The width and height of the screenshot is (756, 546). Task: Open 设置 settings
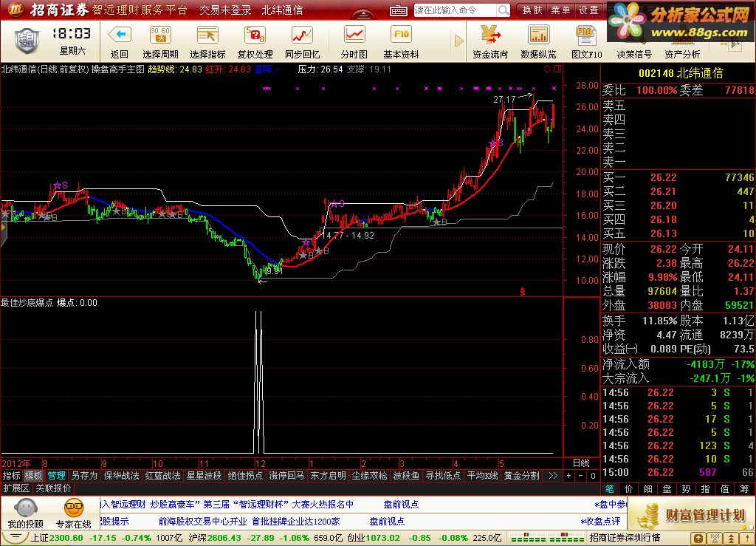[x=588, y=10]
